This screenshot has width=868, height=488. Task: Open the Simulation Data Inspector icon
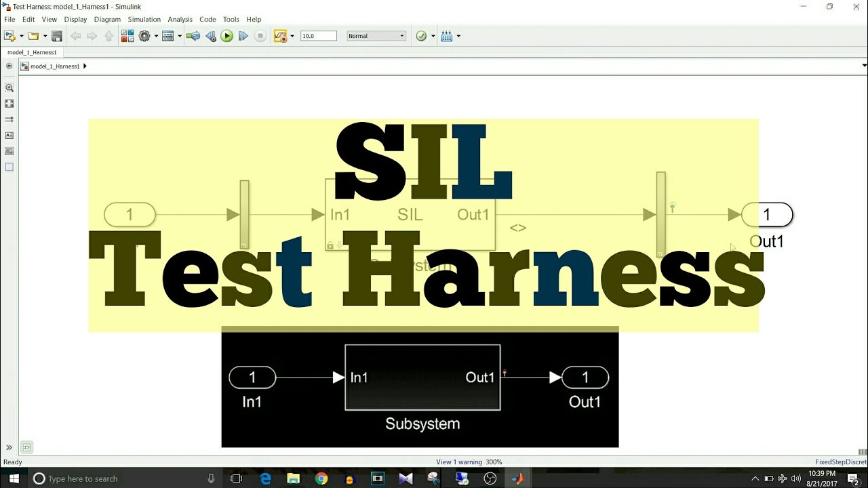[280, 36]
